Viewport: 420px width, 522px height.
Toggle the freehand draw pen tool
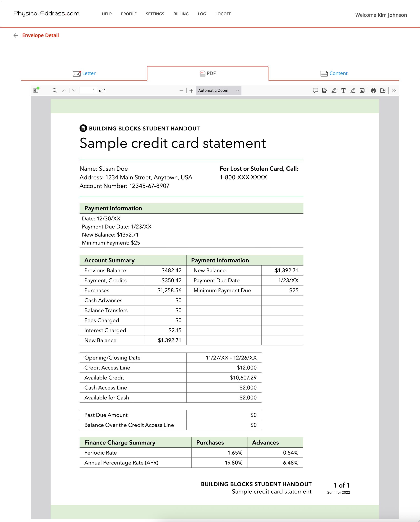pos(353,91)
